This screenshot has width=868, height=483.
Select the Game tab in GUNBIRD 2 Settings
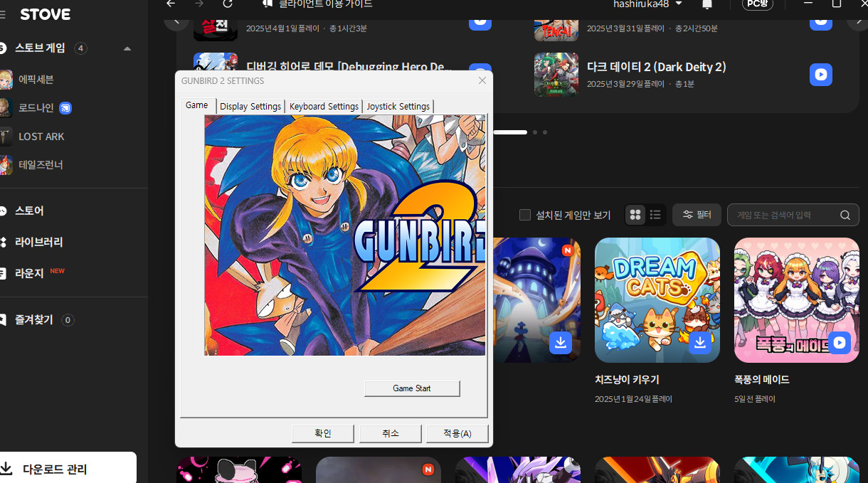point(196,105)
